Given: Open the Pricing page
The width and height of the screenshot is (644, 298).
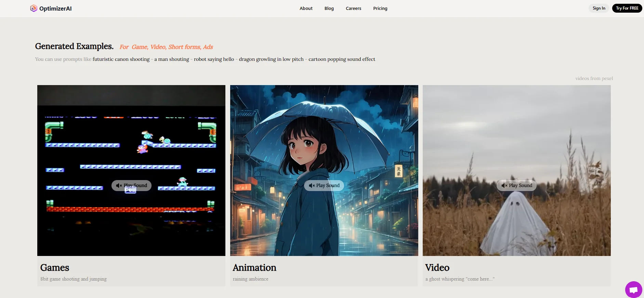Looking at the screenshot, I should pos(380,8).
